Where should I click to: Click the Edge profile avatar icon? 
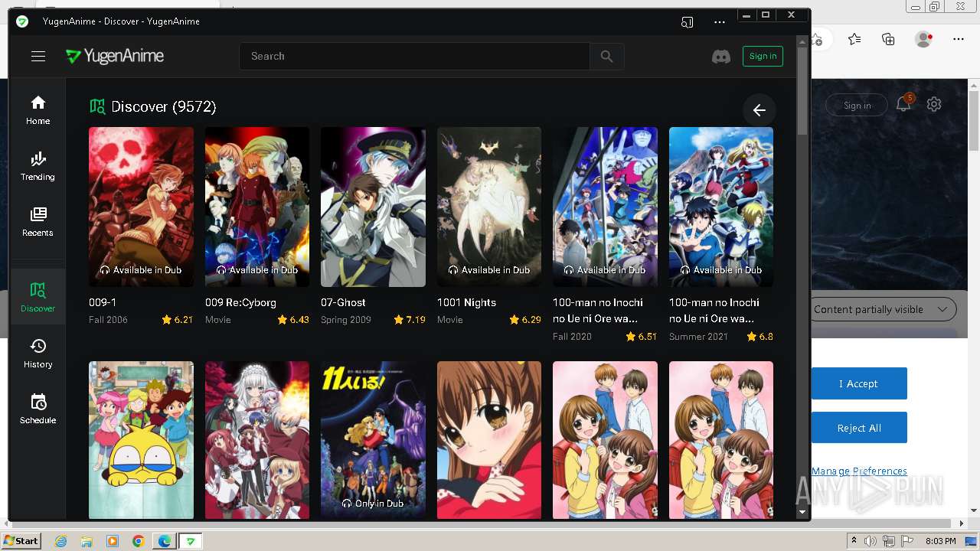(x=924, y=39)
